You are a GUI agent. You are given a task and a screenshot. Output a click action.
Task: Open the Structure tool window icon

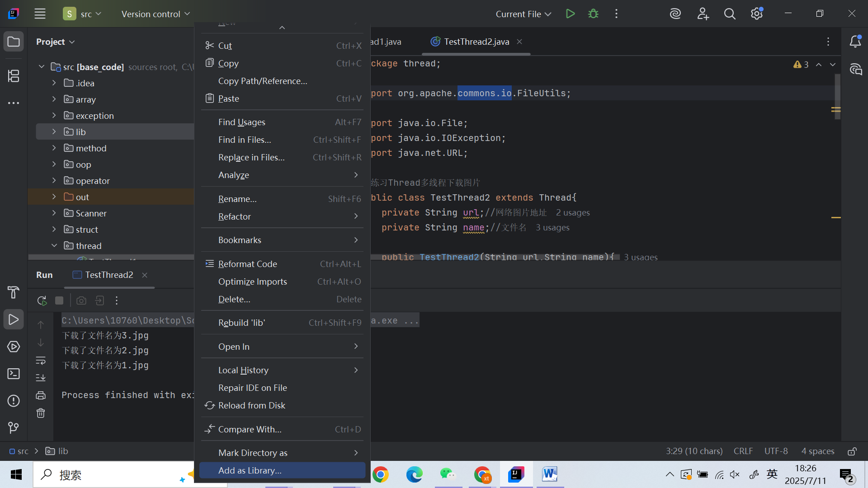pos(14,76)
